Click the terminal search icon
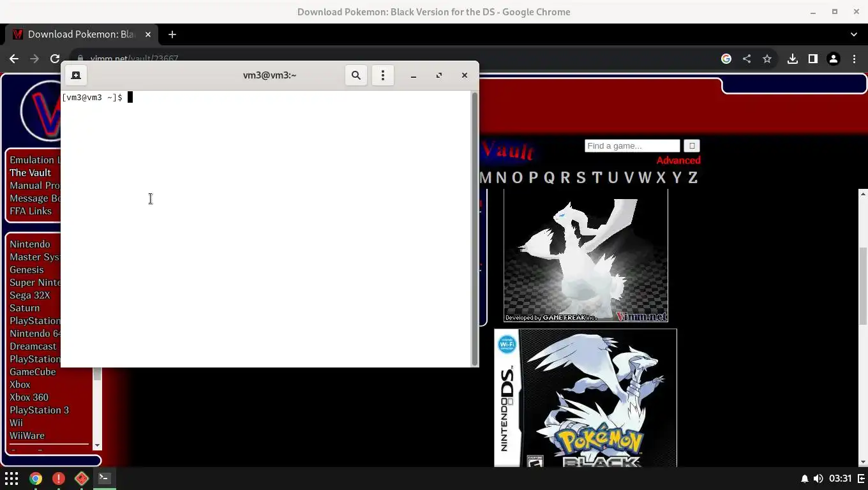Image resolution: width=868 pixels, height=490 pixels. (x=356, y=75)
